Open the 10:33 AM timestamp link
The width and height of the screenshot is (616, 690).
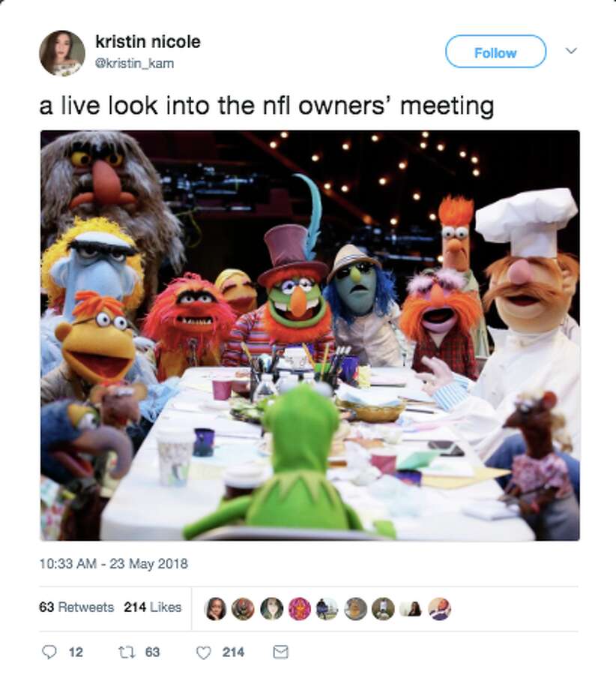tap(113, 564)
